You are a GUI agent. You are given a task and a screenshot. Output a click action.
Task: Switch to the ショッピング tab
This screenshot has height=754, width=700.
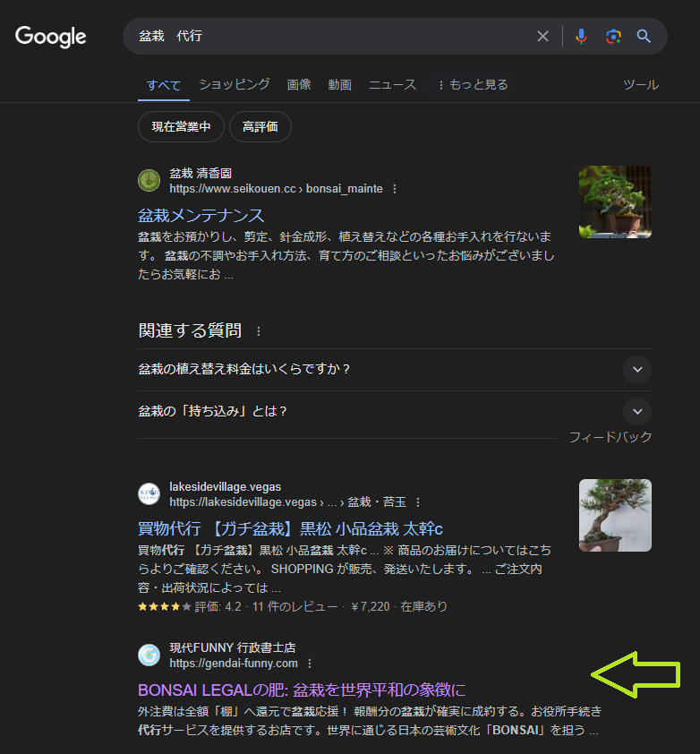point(235,85)
